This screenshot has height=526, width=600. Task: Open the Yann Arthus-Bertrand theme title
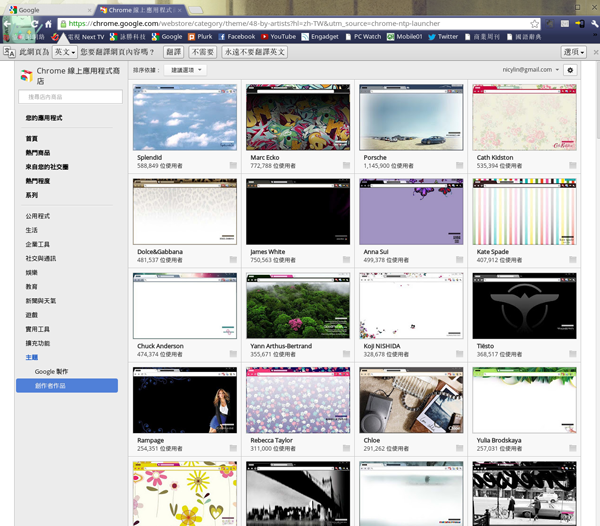(281, 346)
